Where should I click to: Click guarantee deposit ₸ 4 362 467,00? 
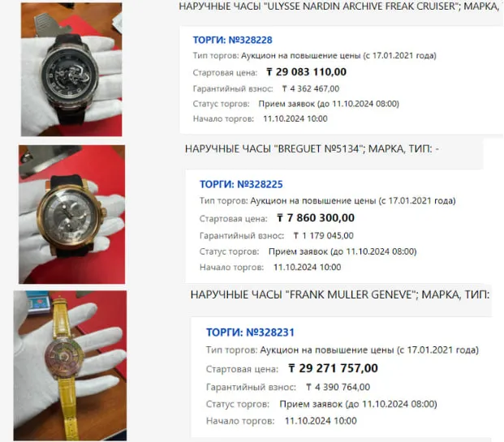click(x=311, y=88)
